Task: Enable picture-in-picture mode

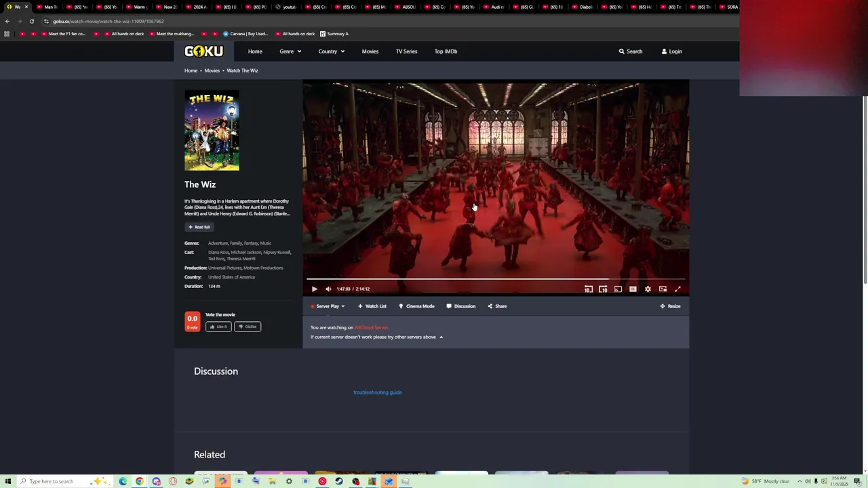Action: 663,289
